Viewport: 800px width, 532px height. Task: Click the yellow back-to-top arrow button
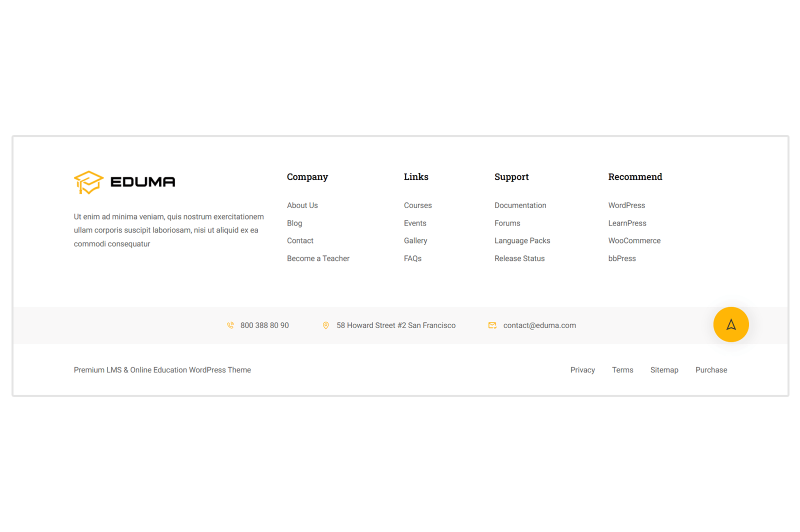(x=731, y=324)
